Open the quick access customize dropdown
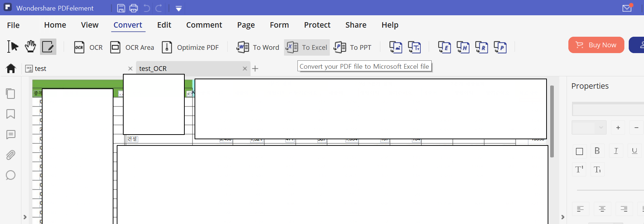Image resolution: width=644 pixels, height=224 pixels. [x=179, y=8]
